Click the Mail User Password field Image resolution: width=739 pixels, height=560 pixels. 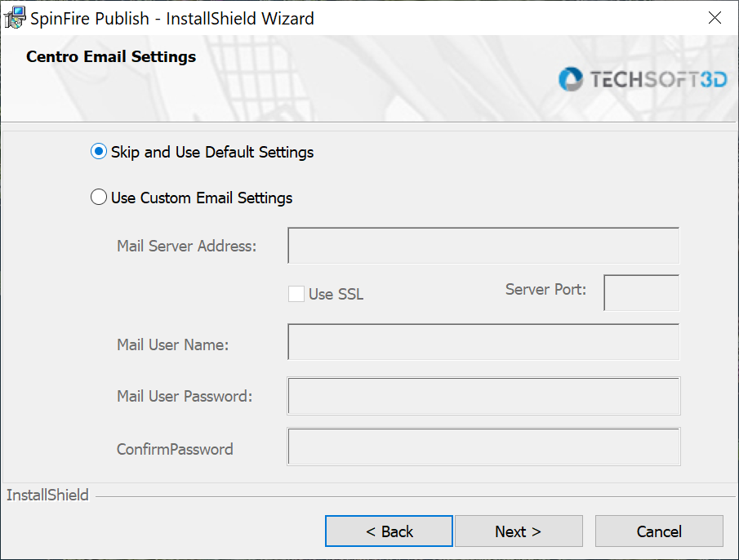483,396
